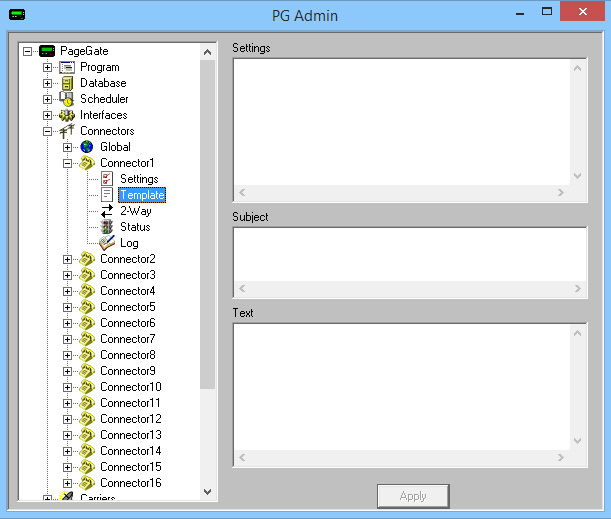Click Subject box scroll-left arrow
This screenshot has height=519, width=611.
(x=242, y=289)
